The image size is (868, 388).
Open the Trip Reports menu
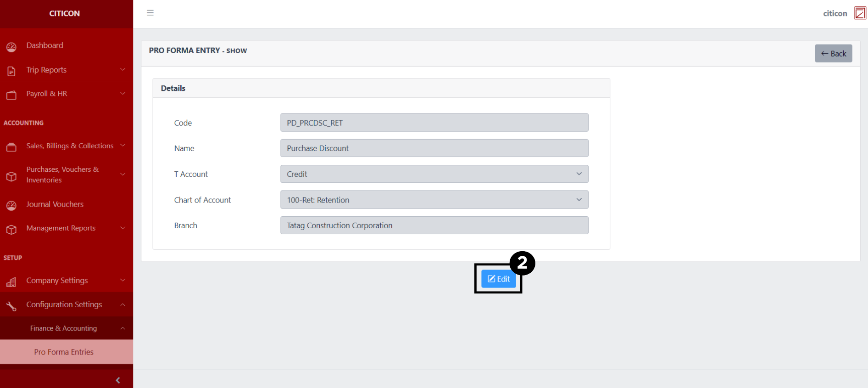[x=67, y=70]
